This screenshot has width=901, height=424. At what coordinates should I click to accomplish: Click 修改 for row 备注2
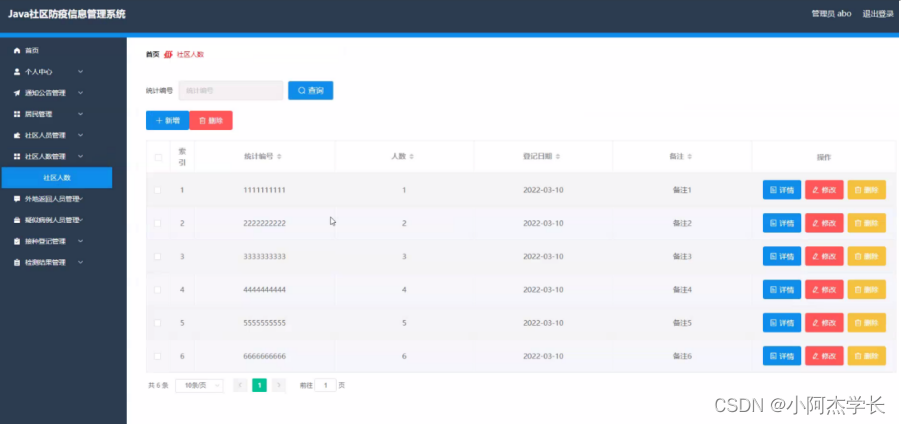point(824,223)
